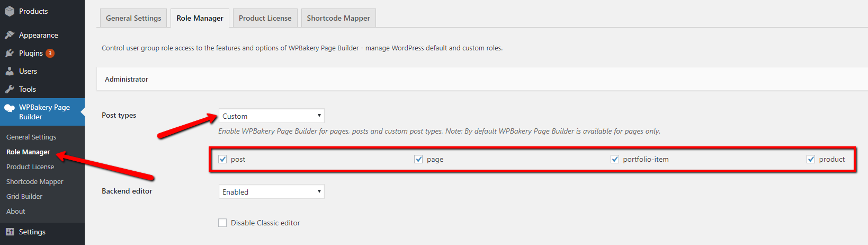Switch to the General Settings tab
The height and width of the screenshot is (245, 868).
(133, 18)
